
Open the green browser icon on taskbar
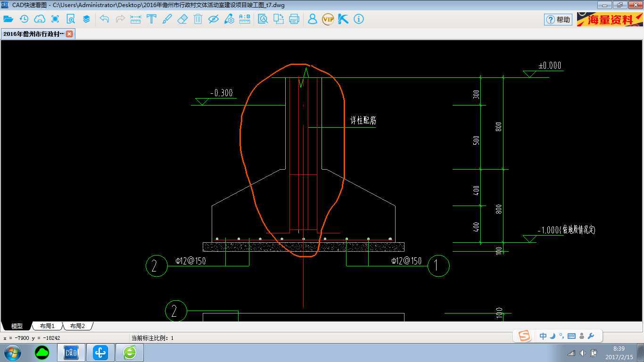pyautogui.click(x=130, y=353)
